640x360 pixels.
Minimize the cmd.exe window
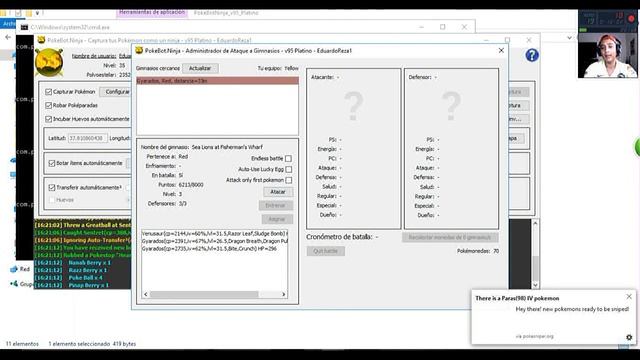click(x=422, y=27)
